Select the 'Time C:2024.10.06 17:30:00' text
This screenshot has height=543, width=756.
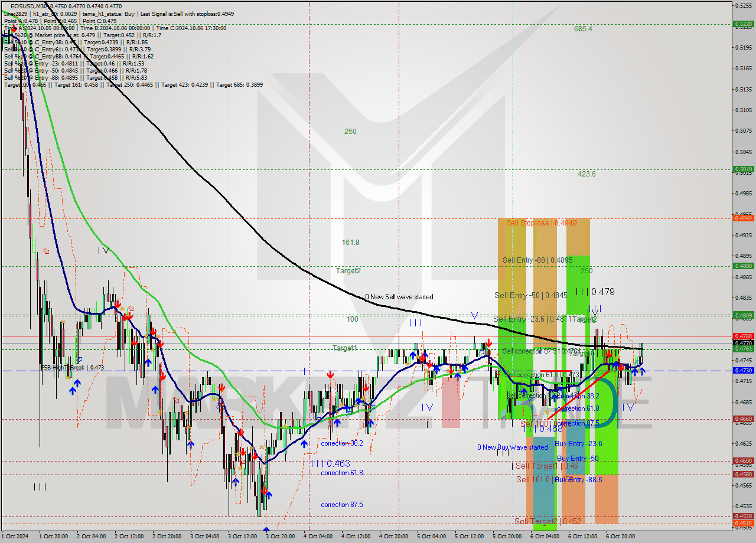(x=190, y=28)
